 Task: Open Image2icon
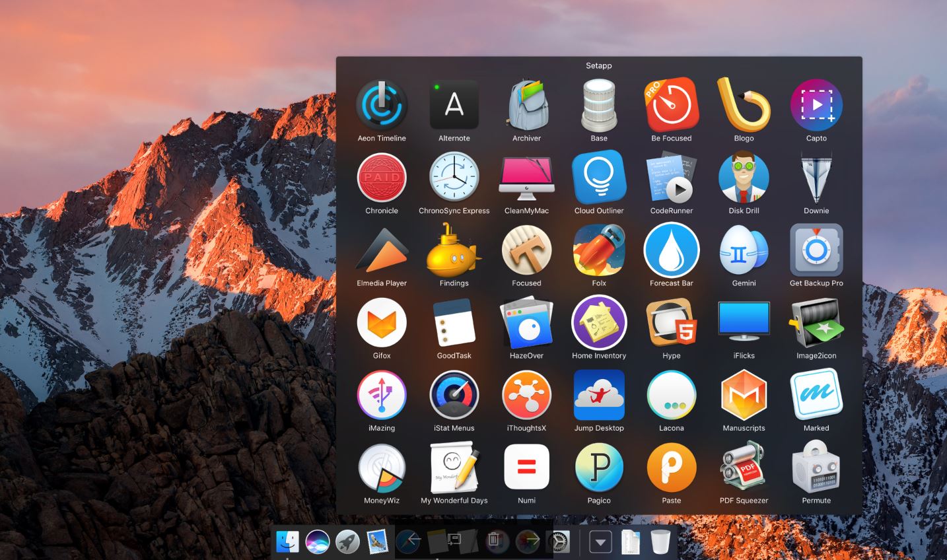[x=816, y=323]
